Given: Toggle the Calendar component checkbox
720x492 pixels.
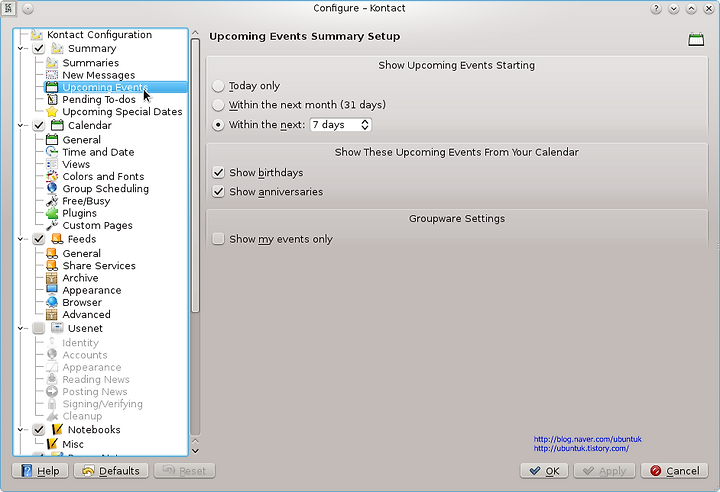Looking at the screenshot, I should [39, 125].
